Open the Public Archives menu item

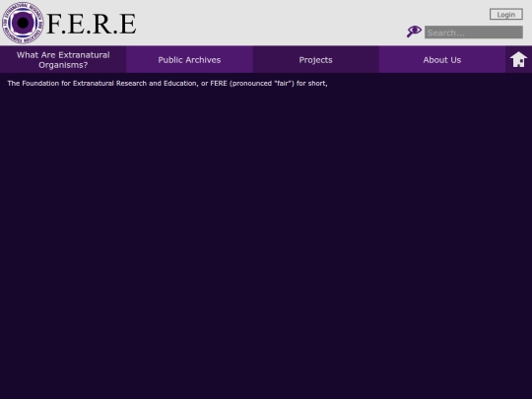tap(189, 60)
